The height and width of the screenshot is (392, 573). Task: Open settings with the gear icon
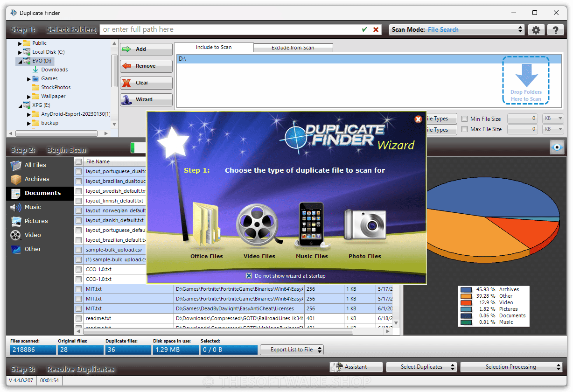[x=536, y=30]
